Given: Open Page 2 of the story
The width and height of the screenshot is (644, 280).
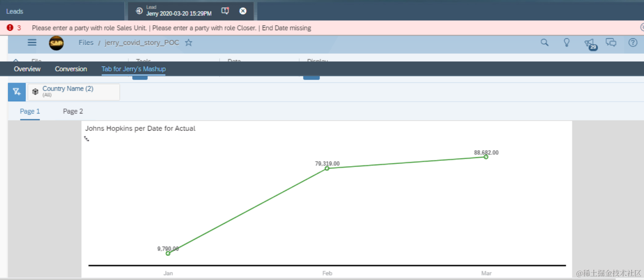Looking at the screenshot, I should pos(73,111).
